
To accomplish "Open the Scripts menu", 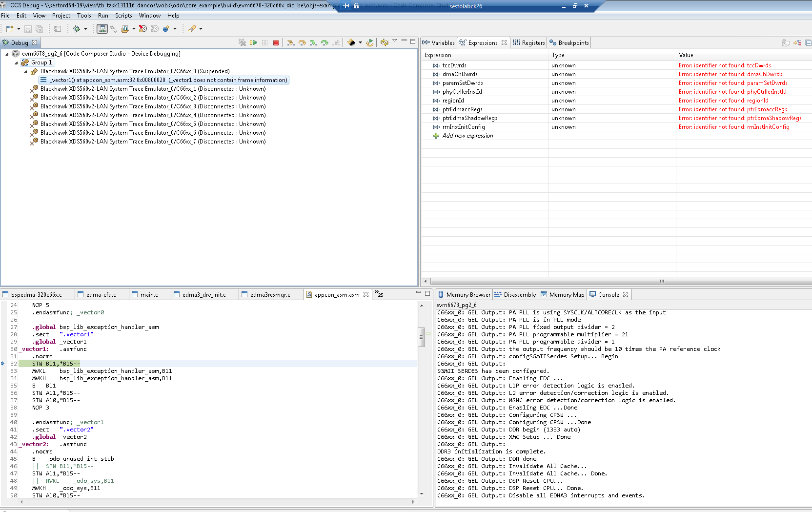I will point(123,16).
